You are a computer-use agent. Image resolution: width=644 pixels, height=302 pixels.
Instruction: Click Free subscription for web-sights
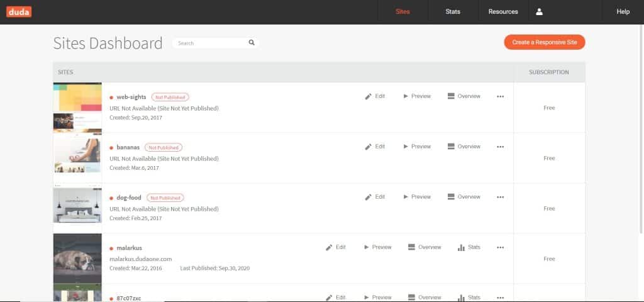[549, 108]
